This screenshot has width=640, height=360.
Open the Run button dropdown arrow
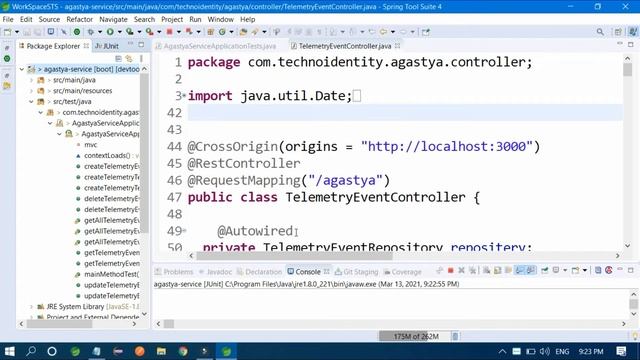119,32
